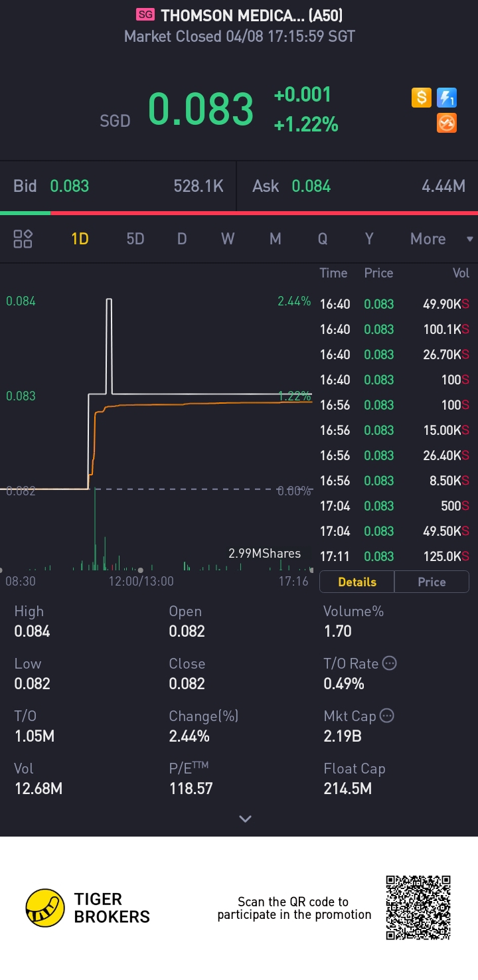Switch to the Q quarterly chart
This screenshot has height=980, width=478.
[323, 239]
